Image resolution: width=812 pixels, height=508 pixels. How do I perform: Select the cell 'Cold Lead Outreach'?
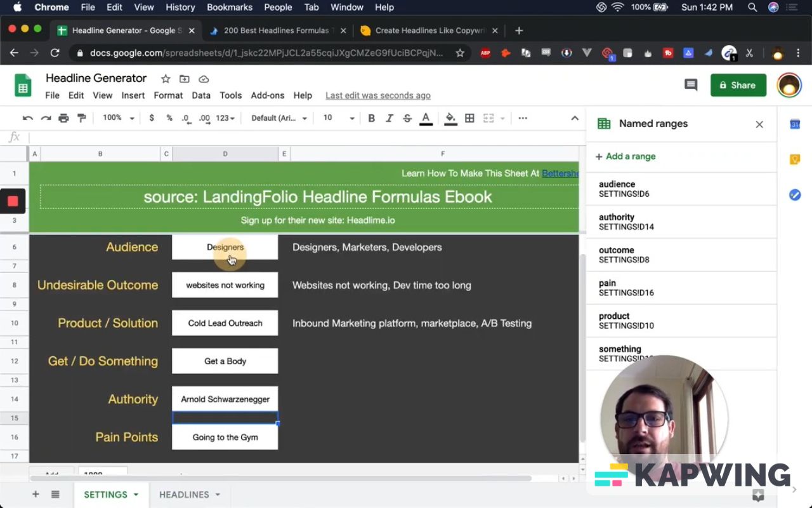225,323
